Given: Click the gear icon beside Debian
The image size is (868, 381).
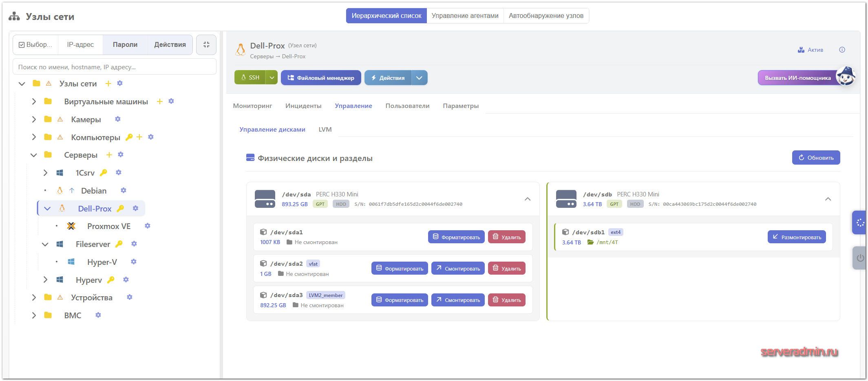Looking at the screenshot, I should (x=124, y=190).
